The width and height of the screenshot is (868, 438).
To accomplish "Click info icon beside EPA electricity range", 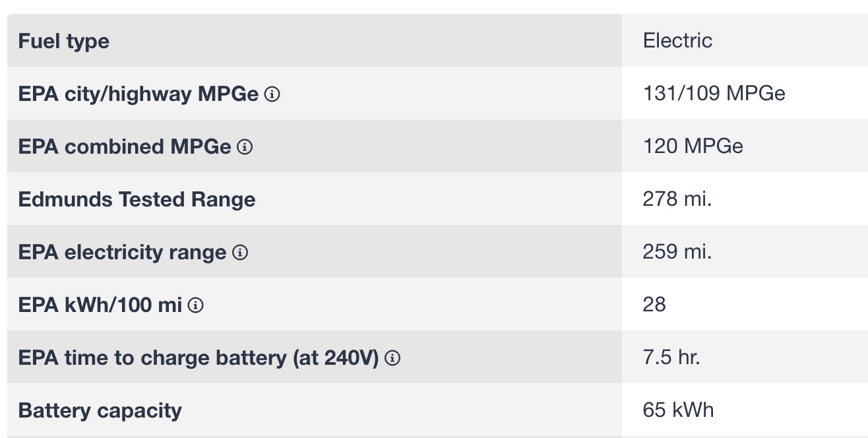I will 241,253.
